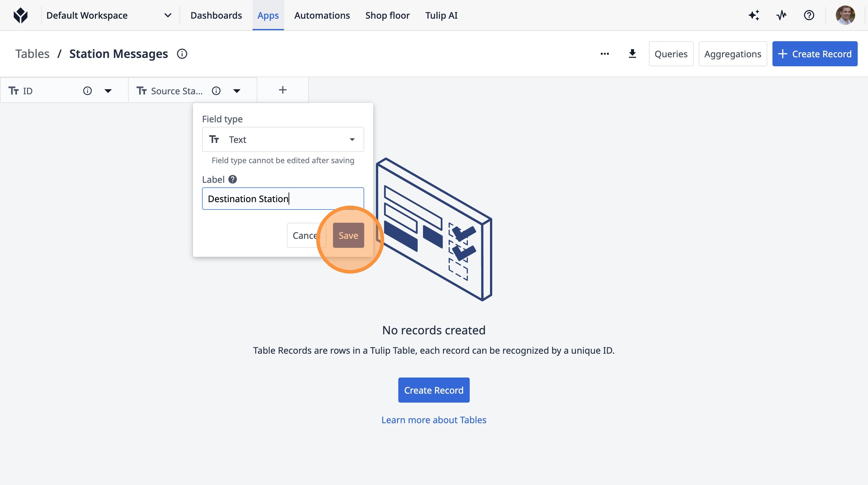Open the user profile avatar
The width and height of the screenshot is (868, 485).
(x=845, y=15)
